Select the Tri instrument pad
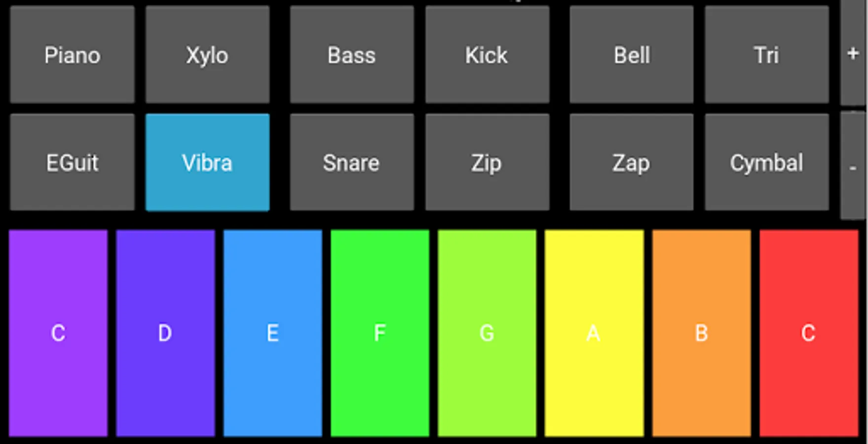This screenshot has width=868, height=444. click(766, 55)
